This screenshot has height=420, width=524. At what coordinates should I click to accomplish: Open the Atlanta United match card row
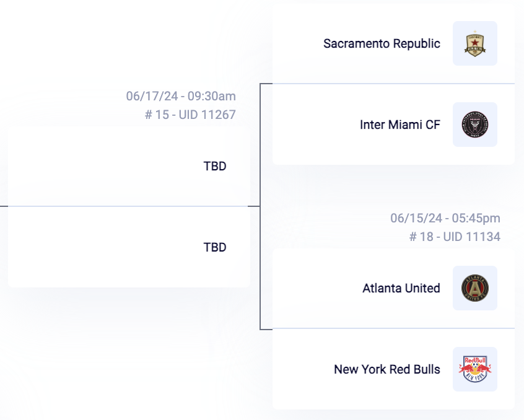[393, 288]
